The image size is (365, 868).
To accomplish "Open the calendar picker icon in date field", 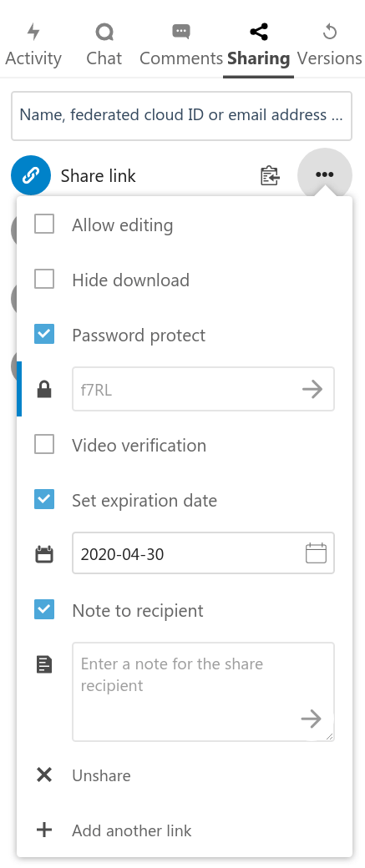I will point(317,553).
